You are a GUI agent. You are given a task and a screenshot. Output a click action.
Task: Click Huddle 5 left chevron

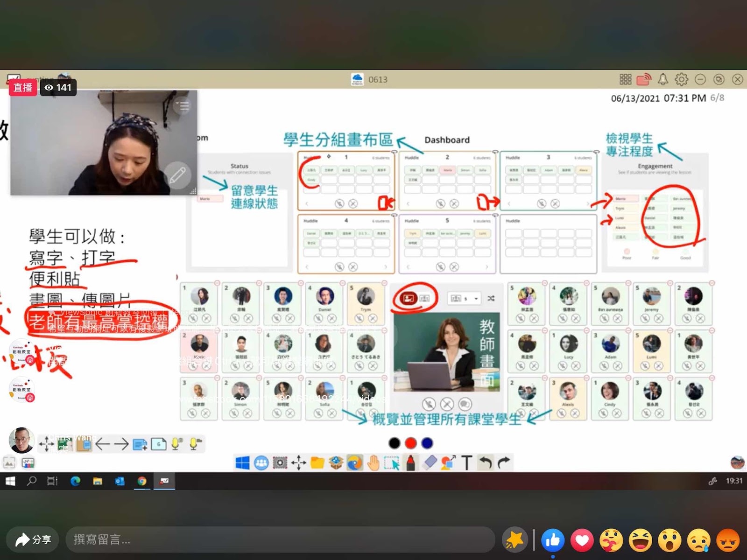(x=408, y=267)
